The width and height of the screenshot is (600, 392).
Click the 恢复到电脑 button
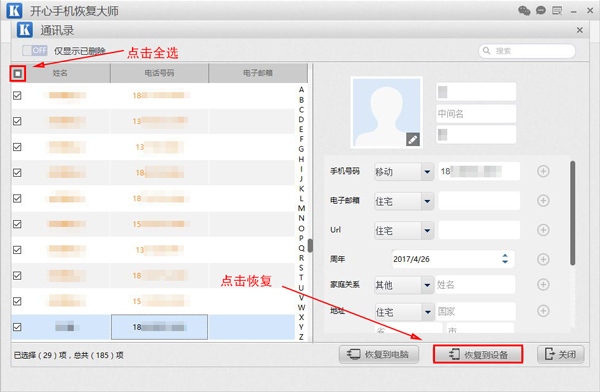coord(379,354)
